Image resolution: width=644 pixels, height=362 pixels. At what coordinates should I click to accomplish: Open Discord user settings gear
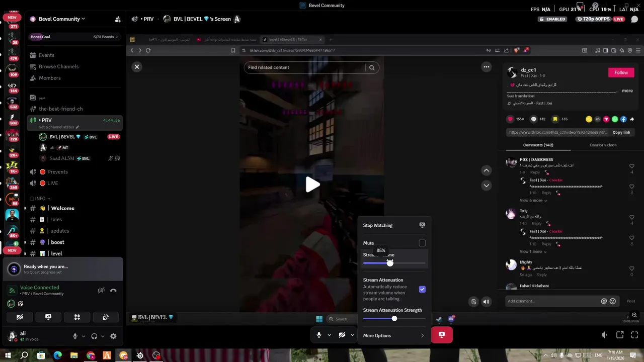113,336
